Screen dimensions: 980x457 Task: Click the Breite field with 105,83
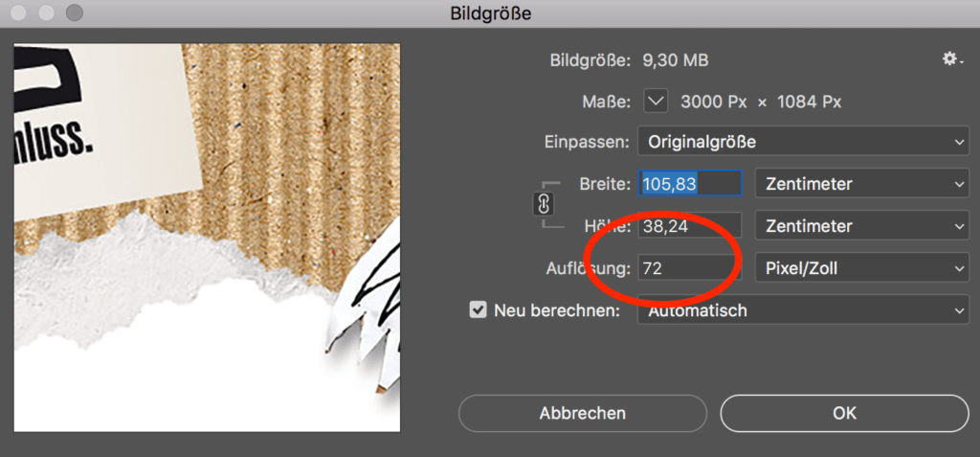point(689,184)
